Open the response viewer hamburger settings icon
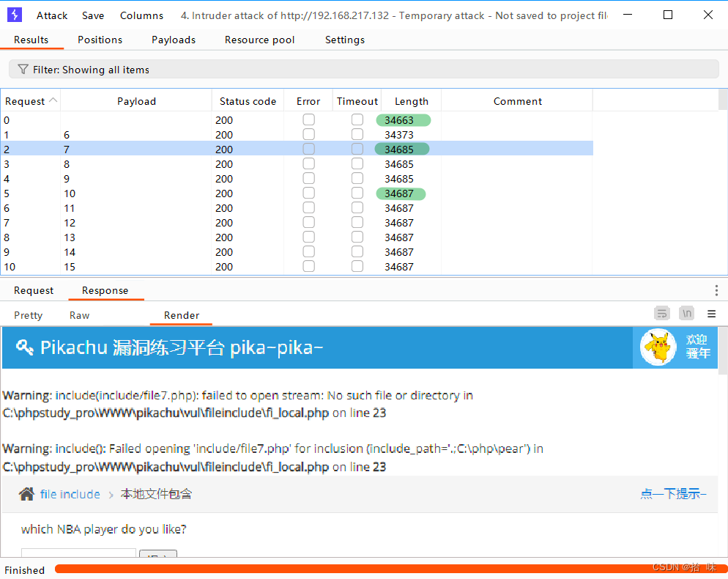The height and width of the screenshot is (579, 728). 711,314
